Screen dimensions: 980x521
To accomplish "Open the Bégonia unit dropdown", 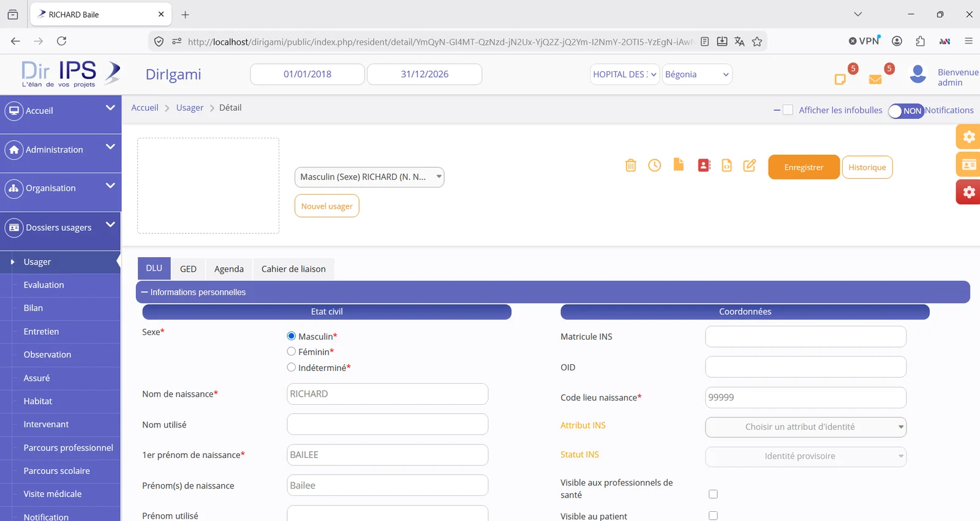I will [x=697, y=74].
